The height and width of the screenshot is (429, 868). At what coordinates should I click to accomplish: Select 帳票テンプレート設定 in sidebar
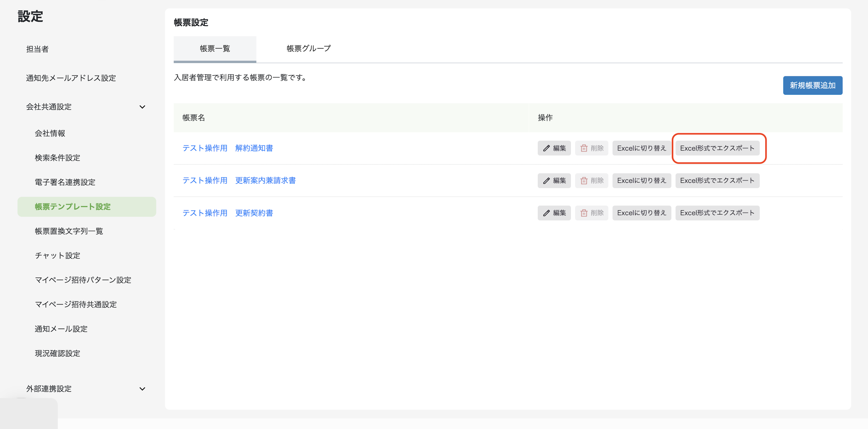[x=86, y=207]
